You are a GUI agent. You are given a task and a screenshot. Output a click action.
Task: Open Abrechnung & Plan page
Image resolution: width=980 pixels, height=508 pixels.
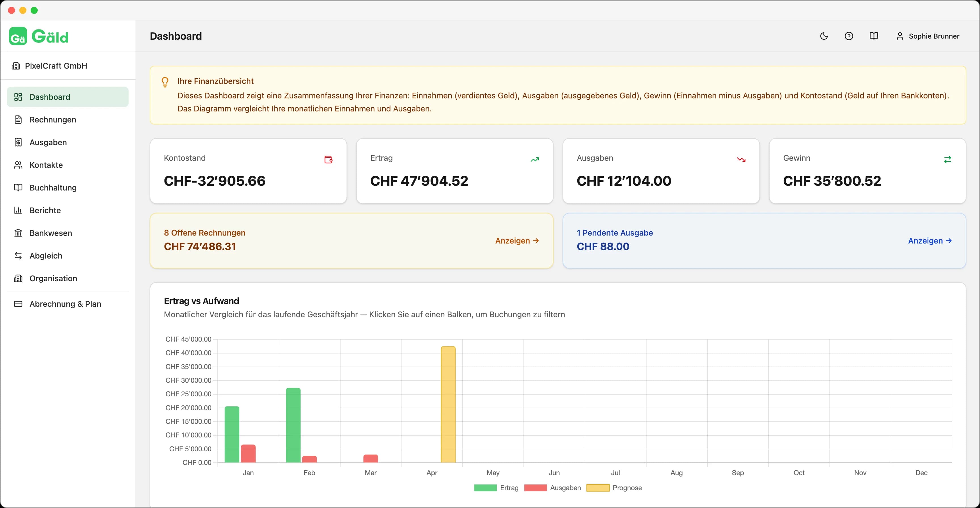(x=68, y=304)
